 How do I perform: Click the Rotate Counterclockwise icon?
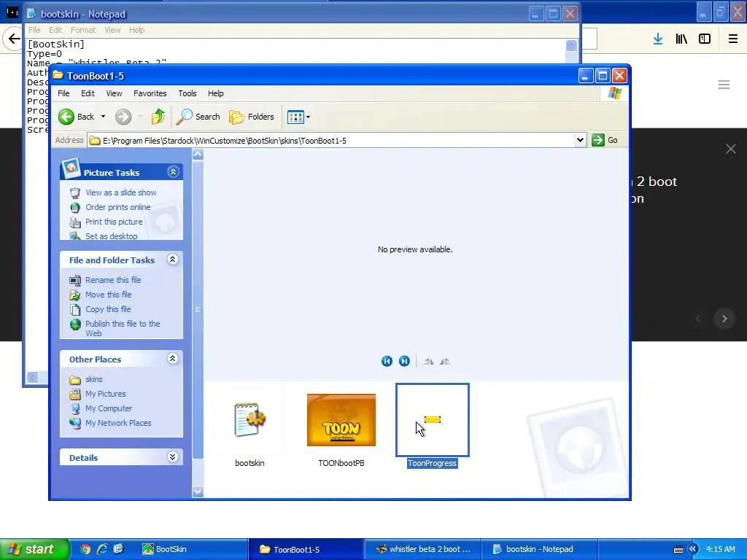point(445,362)
